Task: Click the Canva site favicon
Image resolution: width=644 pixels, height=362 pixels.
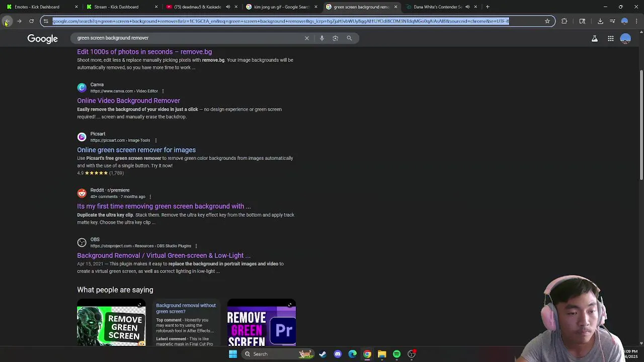Action: click(x=82, y=87)
